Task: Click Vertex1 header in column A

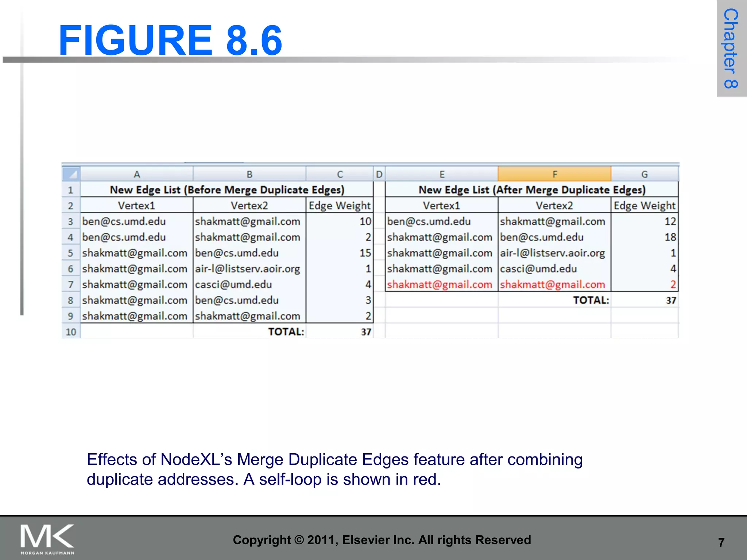Action: [x=137, y=206]
